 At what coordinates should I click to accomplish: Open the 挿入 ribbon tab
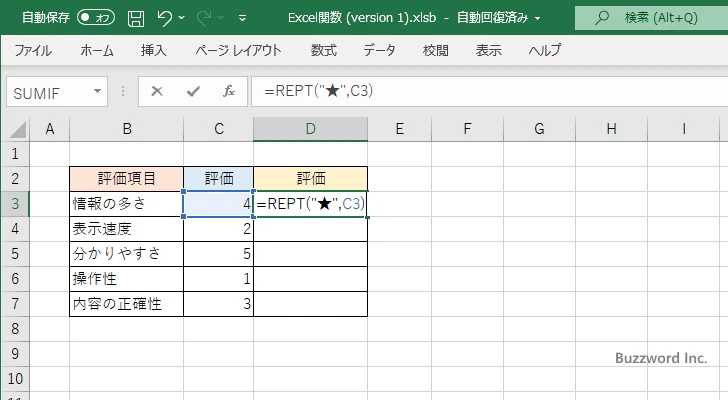tap(154, 50)
